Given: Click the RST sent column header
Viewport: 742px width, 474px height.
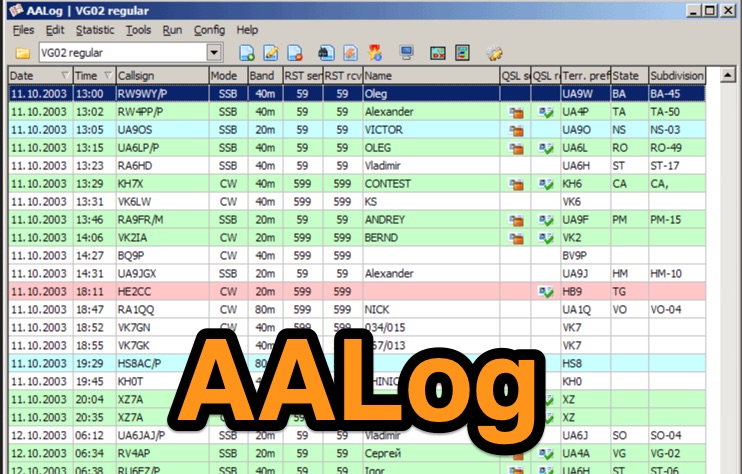Looking at the screenshot, I should click(303, 75).
